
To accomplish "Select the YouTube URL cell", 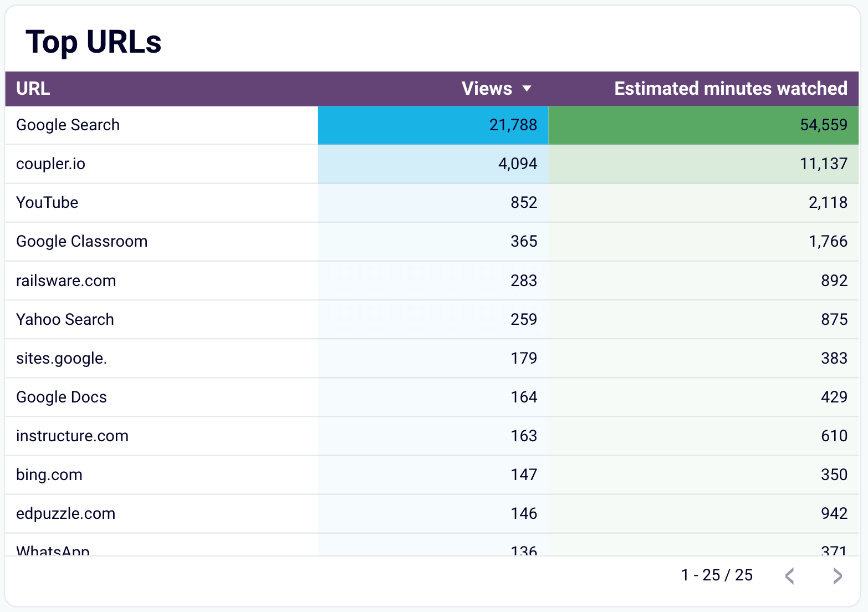I will (x=162, y=203).
